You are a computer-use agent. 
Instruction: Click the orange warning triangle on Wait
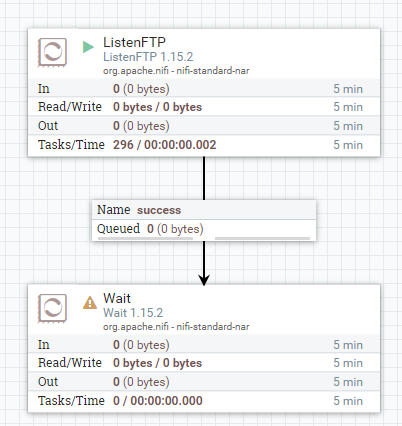pos(90,303)
